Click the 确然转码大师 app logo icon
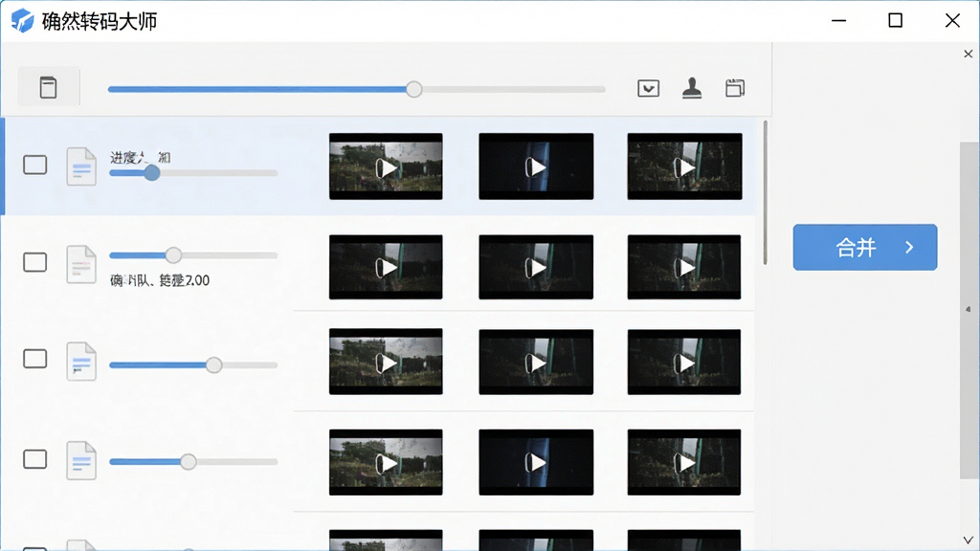 point(23,21)
